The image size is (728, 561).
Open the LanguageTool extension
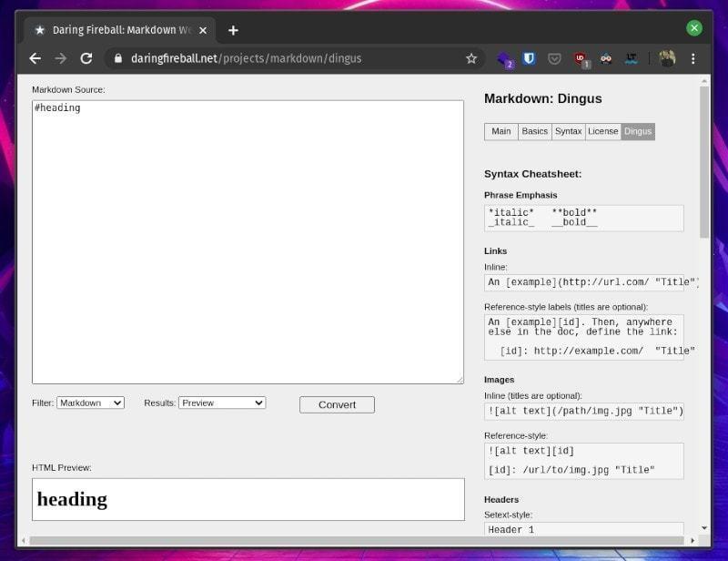pyautogui.click(x=630, y=58)
